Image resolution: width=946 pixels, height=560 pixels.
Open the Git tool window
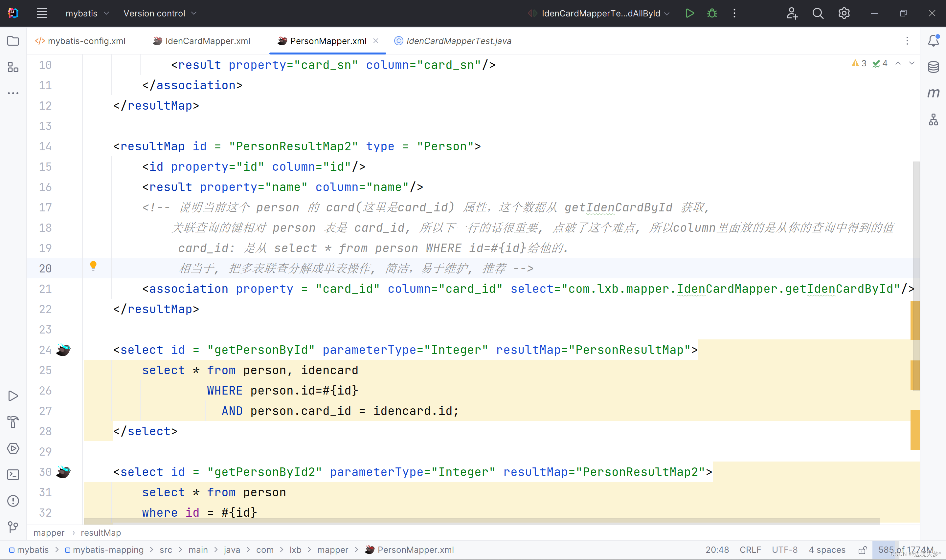point(13,527)
